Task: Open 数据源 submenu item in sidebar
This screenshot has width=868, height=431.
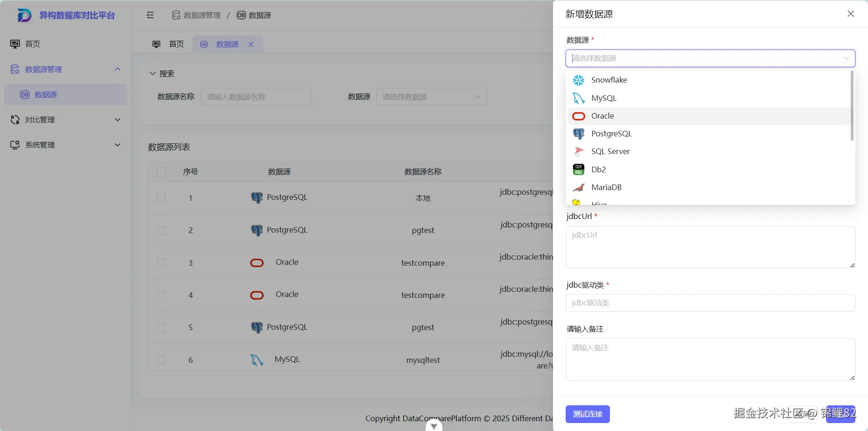Action: pos(65,95)
